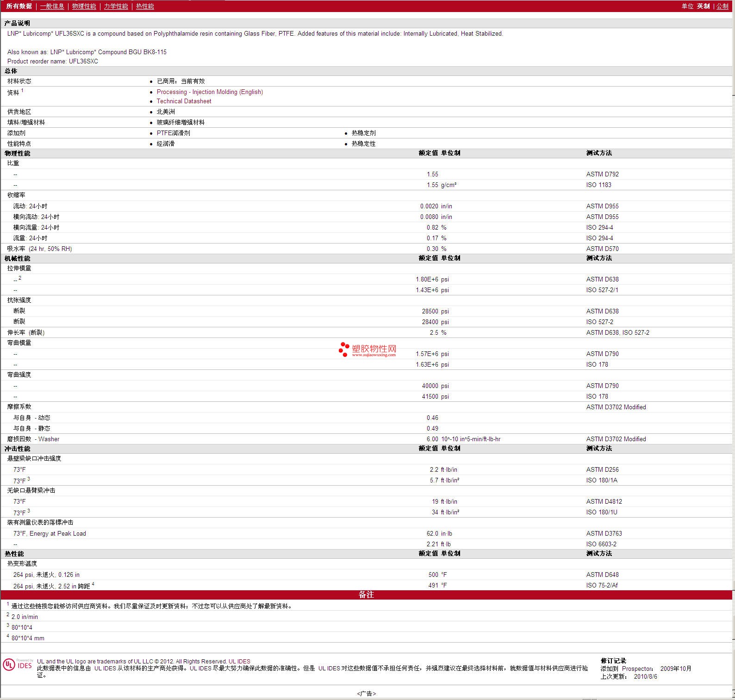Select 英制 units
The width and height of the screenshot is (735, 700).
(x=703, y=6)
